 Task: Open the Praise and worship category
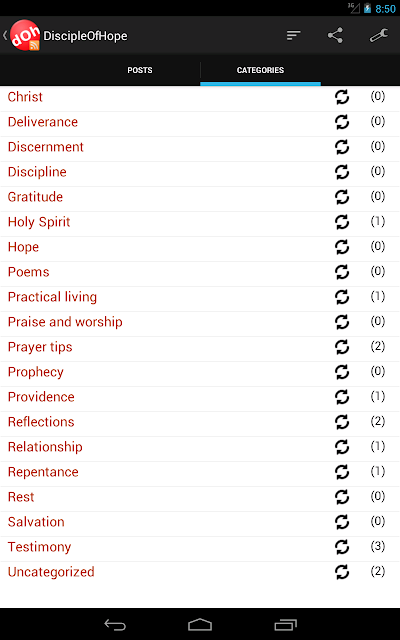pos(65,322)
